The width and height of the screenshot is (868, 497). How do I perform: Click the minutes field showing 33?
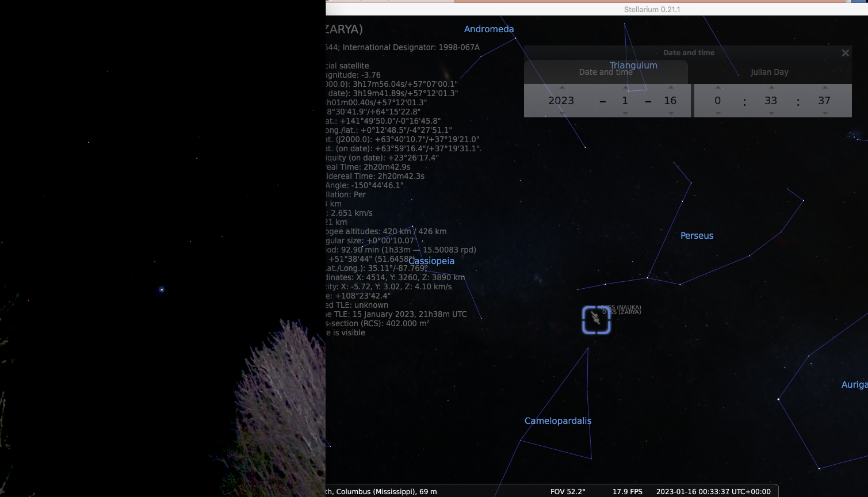click(771, 101)
